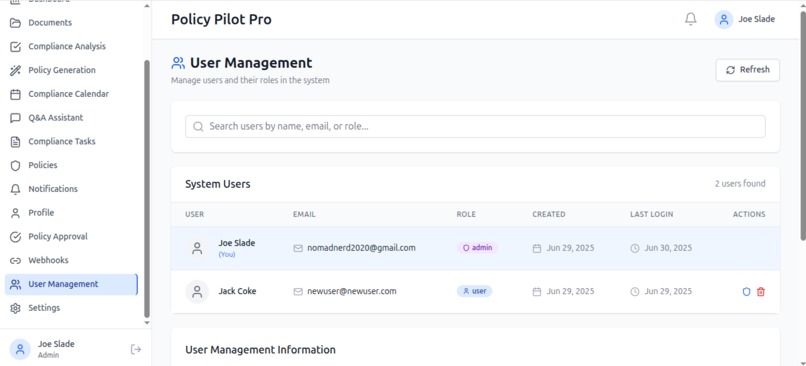Click the user role badge for Jack Coke
The width and height of the screenshot is (806, 366).
tap(474, 291)
